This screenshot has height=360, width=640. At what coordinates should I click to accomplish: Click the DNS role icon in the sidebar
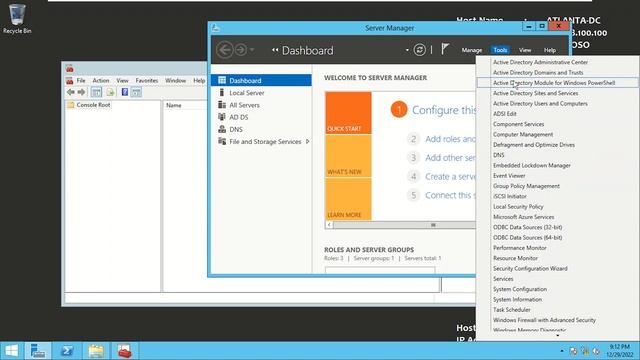tap(222, 129)
